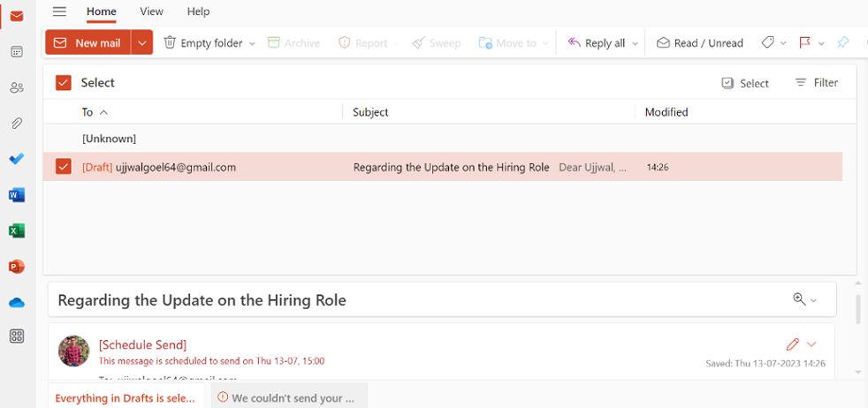Click the New mail button
The height and width of the screenshot is (408, 868).
point(88,42)
